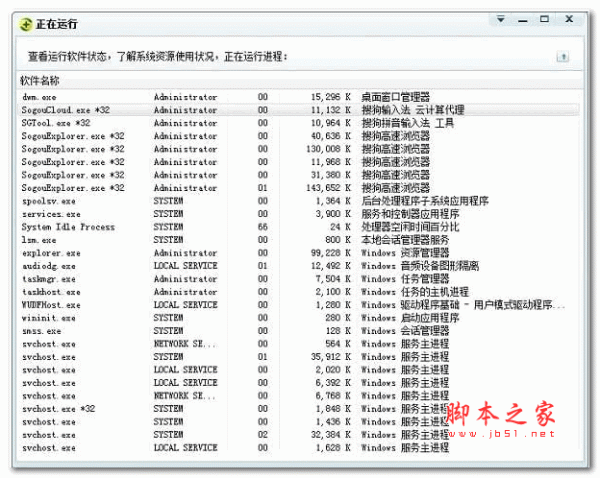This screenshot has height=478, width=600.
Task: Select the services.exe process row
Action: [299, 214]
